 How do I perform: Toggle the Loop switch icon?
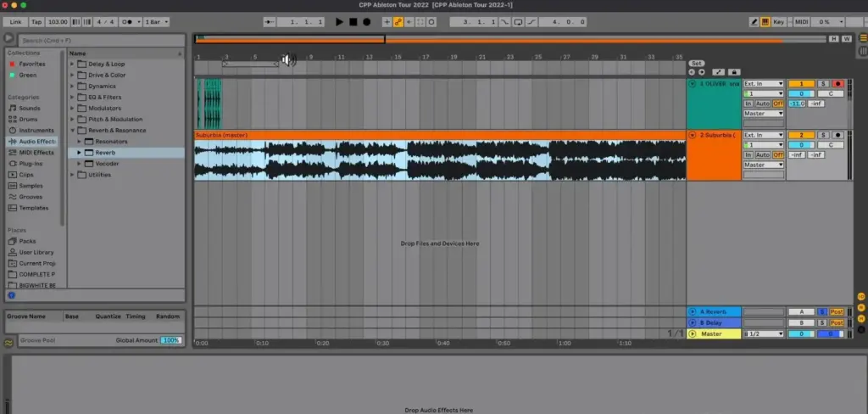(x=518, y=21)
